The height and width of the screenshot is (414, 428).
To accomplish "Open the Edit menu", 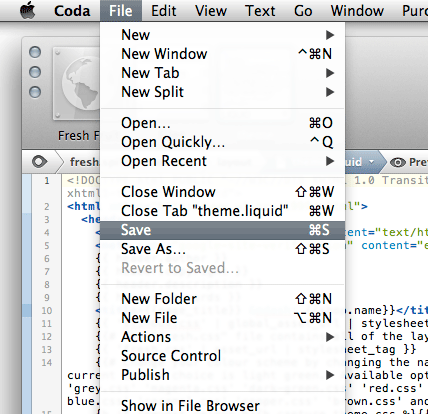I will tap(163, 11).
